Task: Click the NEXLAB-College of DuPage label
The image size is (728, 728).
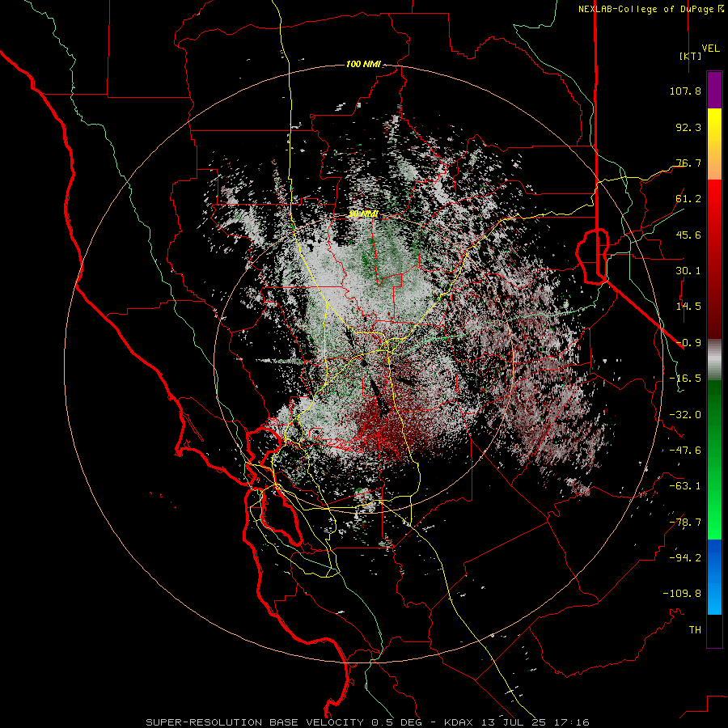Action: coord(647,9)
